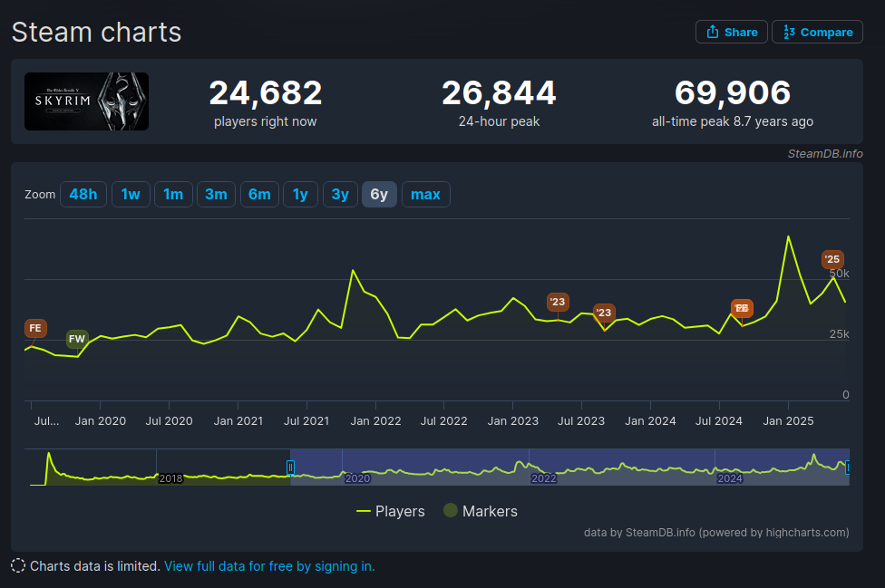
Task: Click the highlighted navigator range area
Action: tap(569, 467)
